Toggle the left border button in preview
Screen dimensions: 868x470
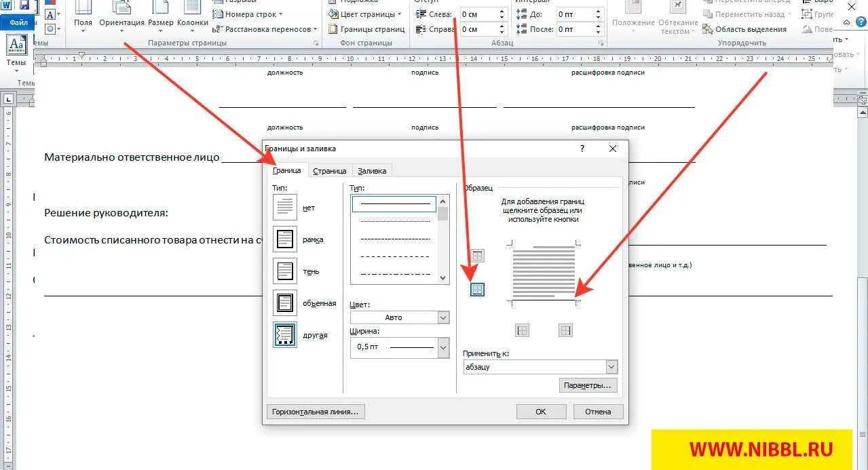522,330
